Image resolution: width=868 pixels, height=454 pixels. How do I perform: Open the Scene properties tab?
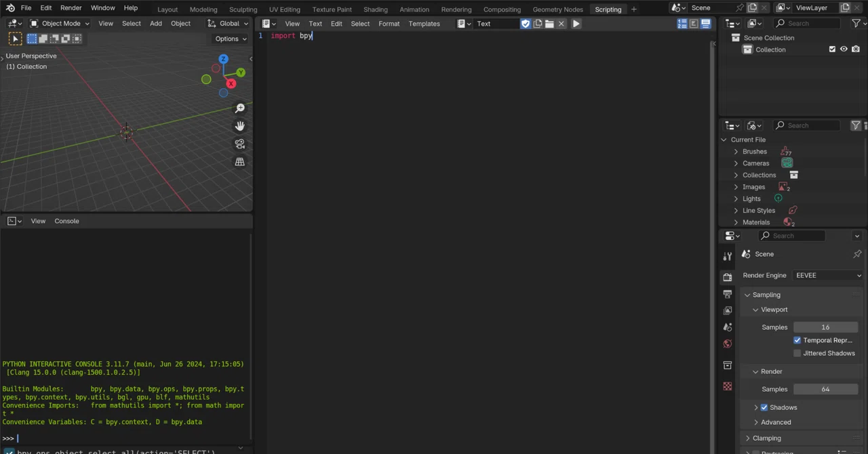(728, 327)
